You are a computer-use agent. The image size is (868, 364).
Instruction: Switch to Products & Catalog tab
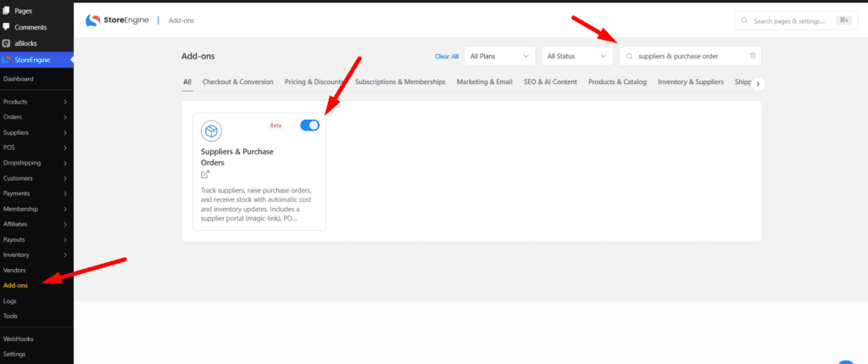tap(617, 82)
